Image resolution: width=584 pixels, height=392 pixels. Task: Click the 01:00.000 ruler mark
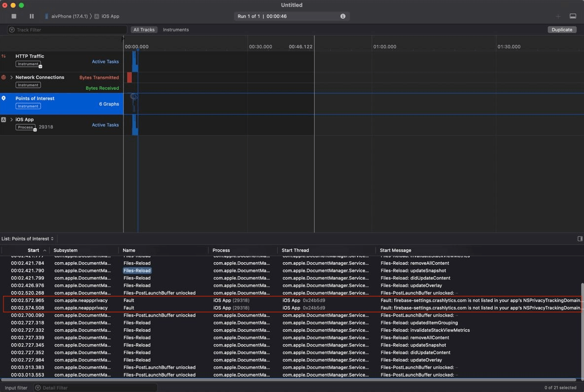[x=385, y=46]
